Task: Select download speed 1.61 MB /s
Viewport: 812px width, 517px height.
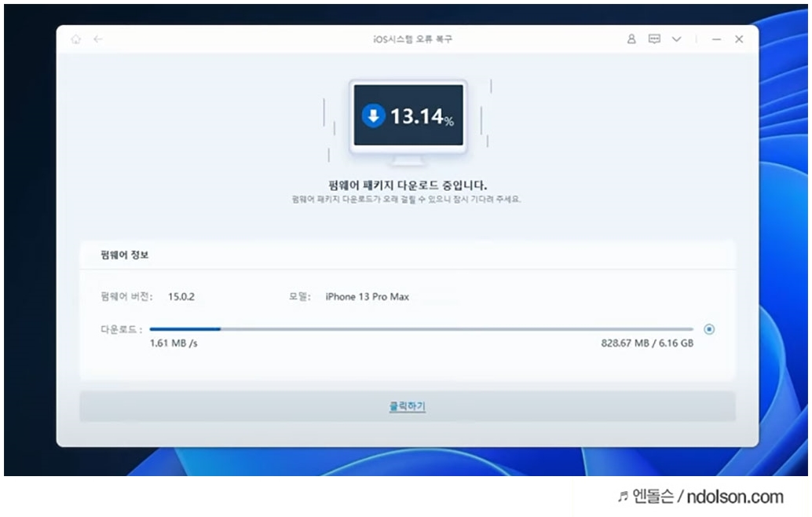Action: tap(174, 343)
